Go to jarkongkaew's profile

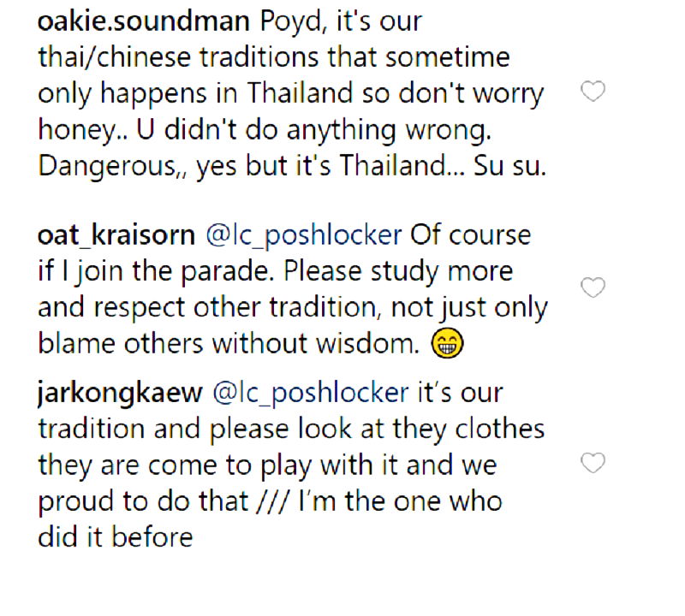coord(120,394)
